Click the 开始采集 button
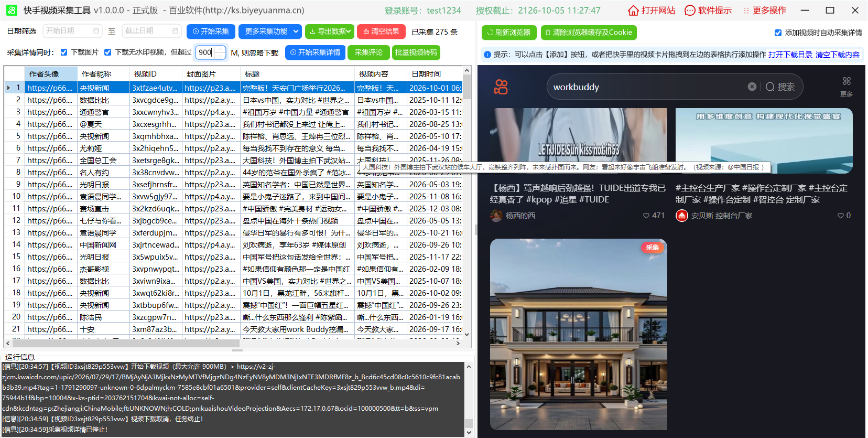868x438 pixels. point(211,31)
